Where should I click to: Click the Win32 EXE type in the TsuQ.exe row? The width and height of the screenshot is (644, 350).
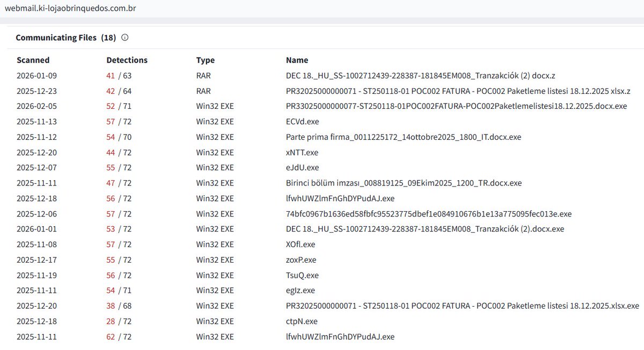point(215,275)
